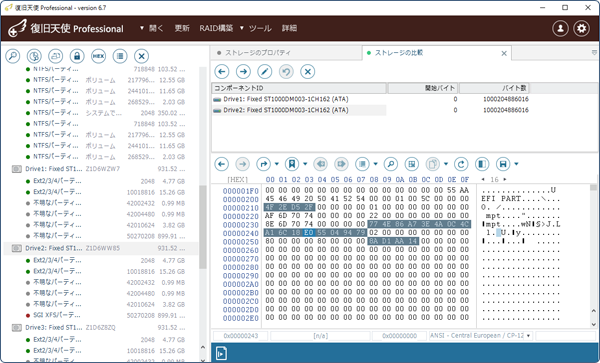The image size is (600, 363).
Task: Open the settings gear icon in header
Action: click(581, 28)
